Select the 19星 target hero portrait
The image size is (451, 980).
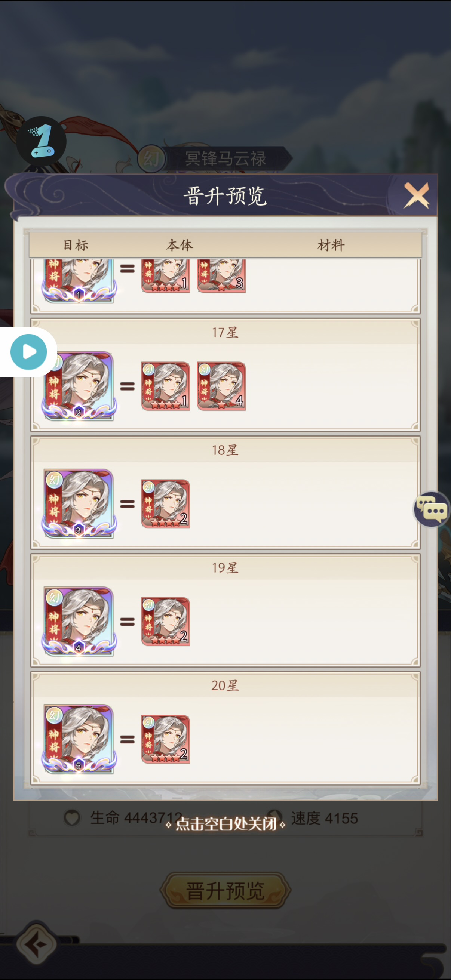pos(79,621)
